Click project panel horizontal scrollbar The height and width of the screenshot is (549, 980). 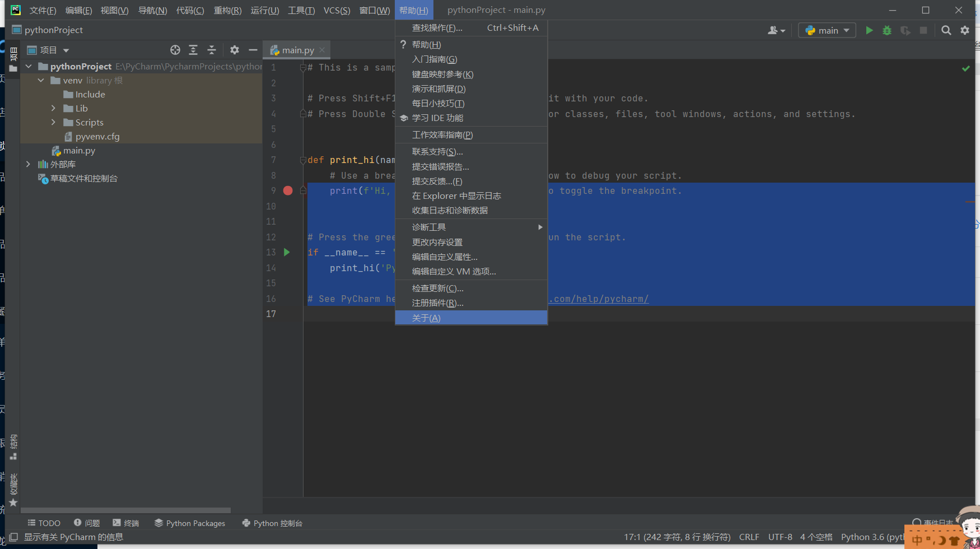(125, 510)
